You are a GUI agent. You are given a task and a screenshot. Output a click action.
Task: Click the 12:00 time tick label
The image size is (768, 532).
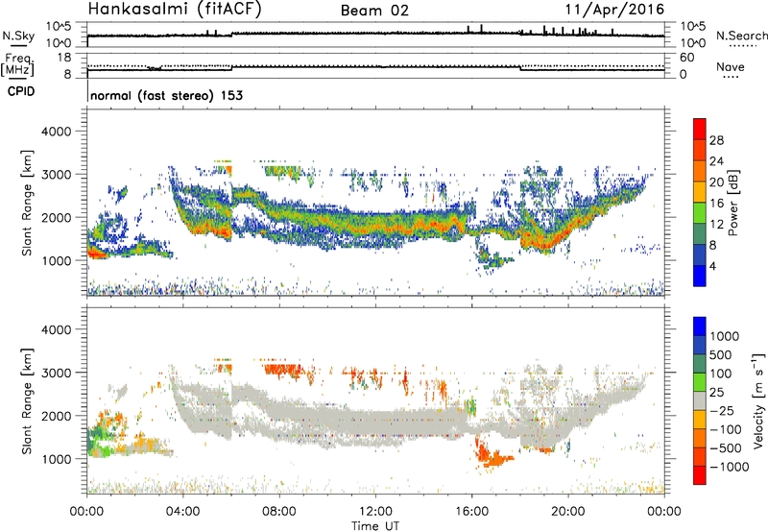(375, 512)
